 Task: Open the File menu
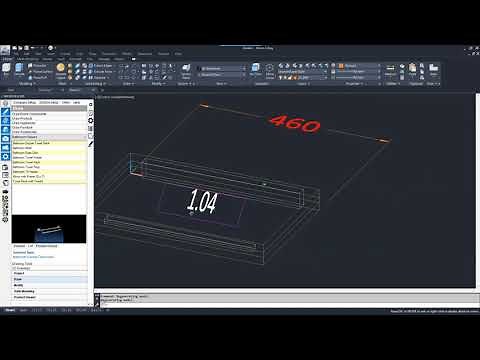pos(15,54)
